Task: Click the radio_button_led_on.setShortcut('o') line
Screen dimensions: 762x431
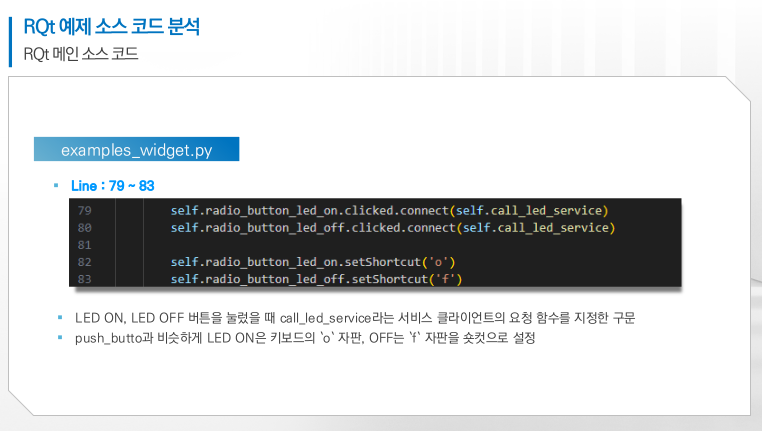Action: (313, 262)
